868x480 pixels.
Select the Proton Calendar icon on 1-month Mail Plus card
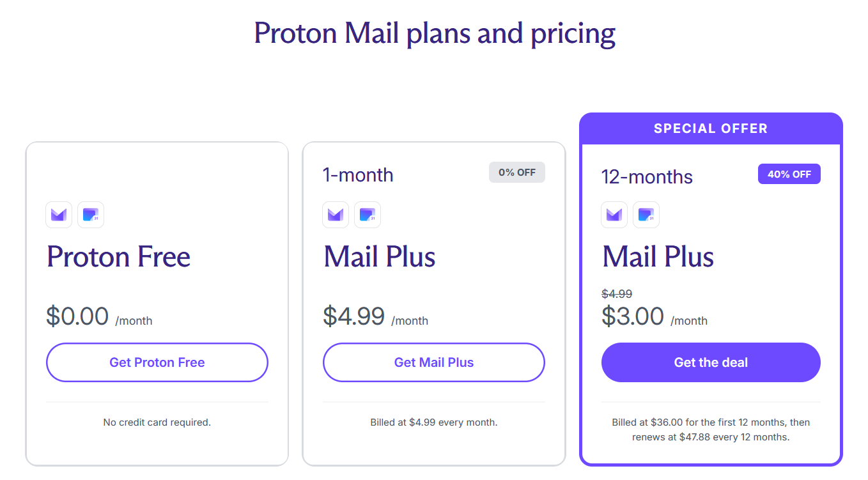pos(368,215)
